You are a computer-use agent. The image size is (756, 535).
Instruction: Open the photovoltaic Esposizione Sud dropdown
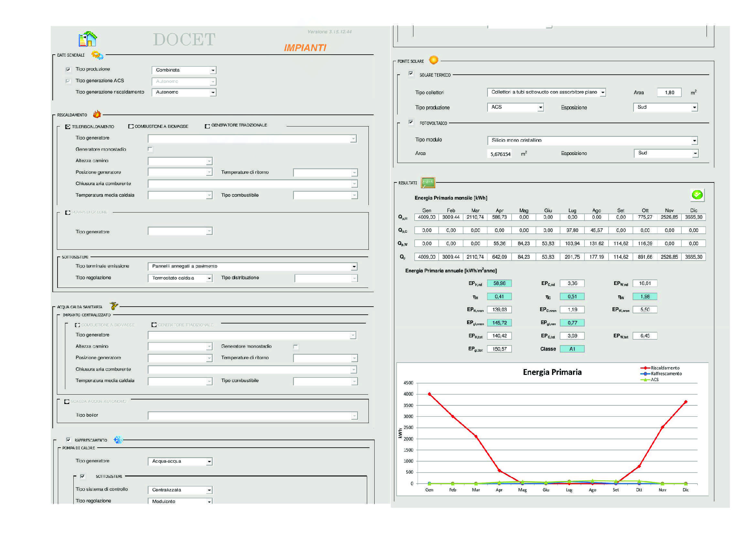[695, 153]
